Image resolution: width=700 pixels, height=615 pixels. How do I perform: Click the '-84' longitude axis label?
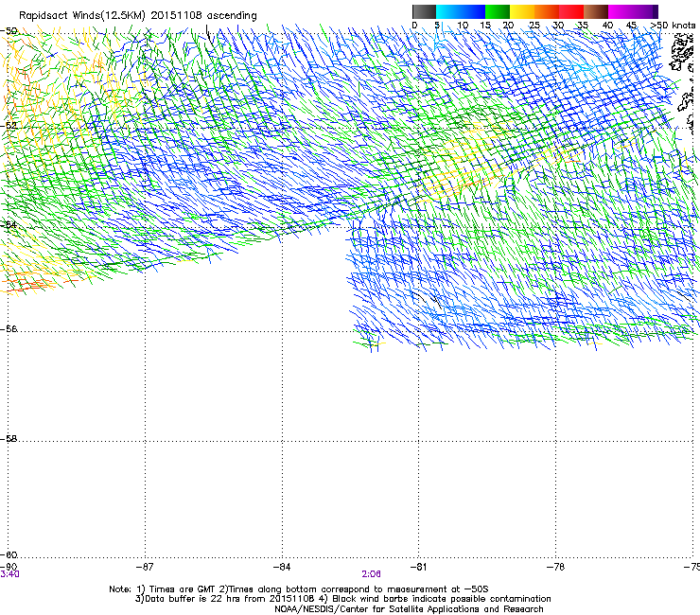pyautogui.click(x=282, y=567)
